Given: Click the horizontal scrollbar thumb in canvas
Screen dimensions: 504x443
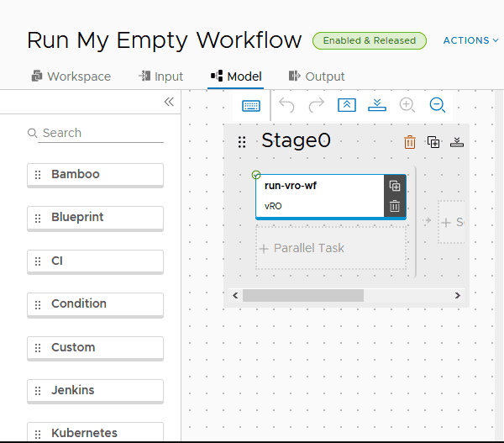Looking at the screenshot, I should (x=302, y=296).
